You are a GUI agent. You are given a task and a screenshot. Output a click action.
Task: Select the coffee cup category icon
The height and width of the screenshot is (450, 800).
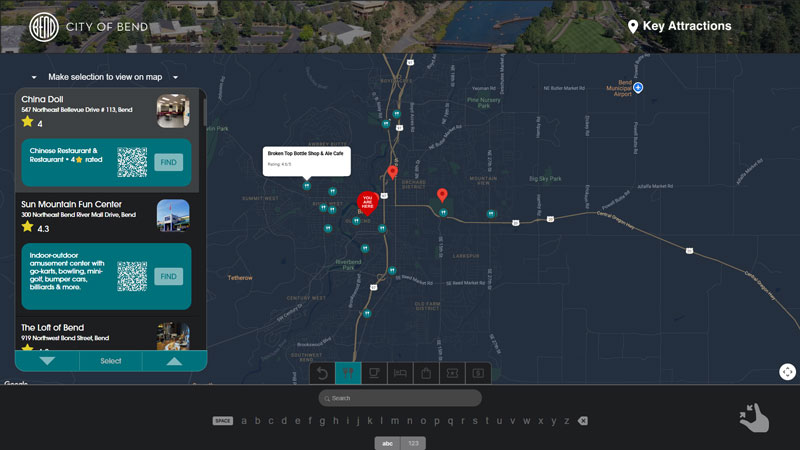[374, 373]
